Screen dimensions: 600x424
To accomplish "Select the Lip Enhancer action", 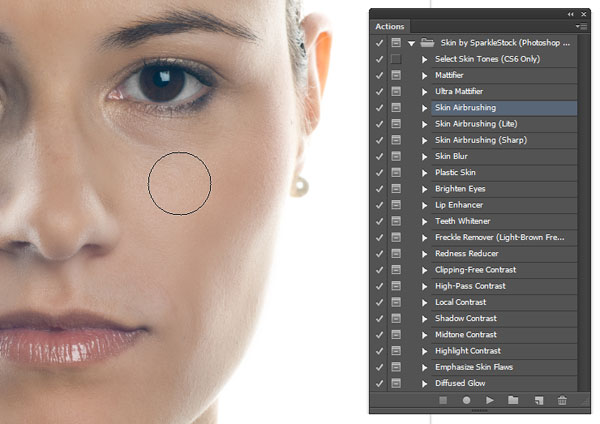I will pos(504,205).
